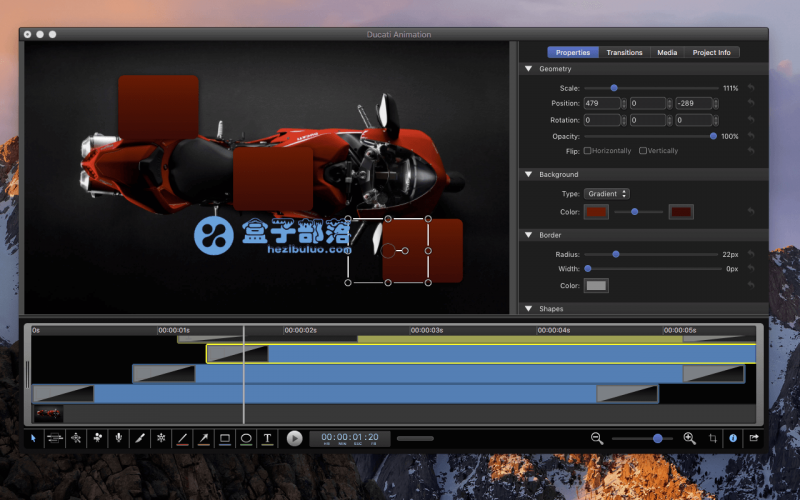This screenshot has height=500, width=800.
Task: Click the play button
Action: click(294, 438)
